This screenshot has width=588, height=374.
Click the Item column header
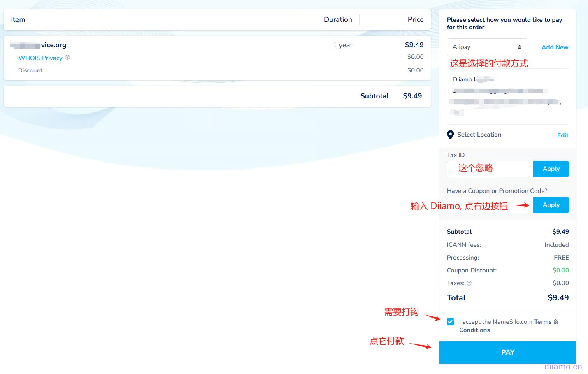18,19
